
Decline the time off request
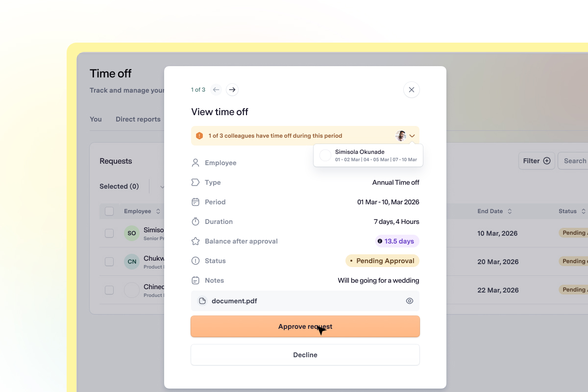pyautogui.click(x=305, y=355)
